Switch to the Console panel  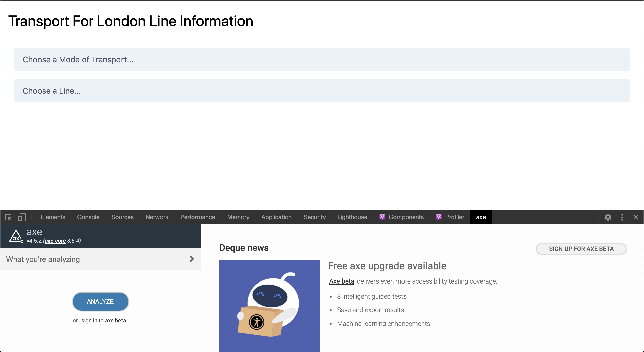click(x=88, y=217)
